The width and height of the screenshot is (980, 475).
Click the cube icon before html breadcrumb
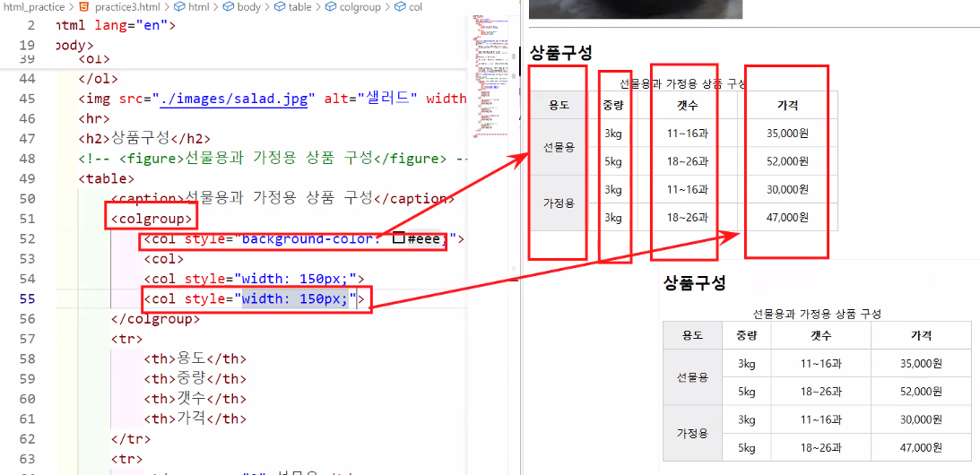(178, 8)
